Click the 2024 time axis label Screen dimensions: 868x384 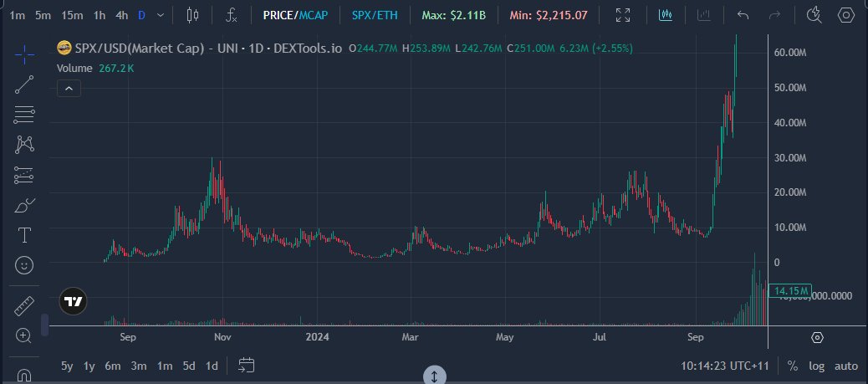click(317, 337)
